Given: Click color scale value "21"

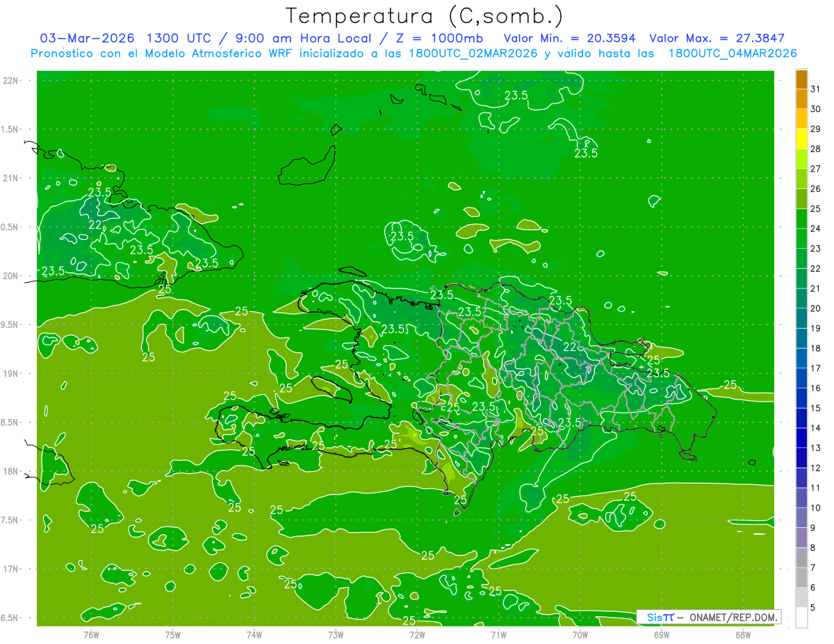Looking at the screenshot, I should (x=815, y=288).
